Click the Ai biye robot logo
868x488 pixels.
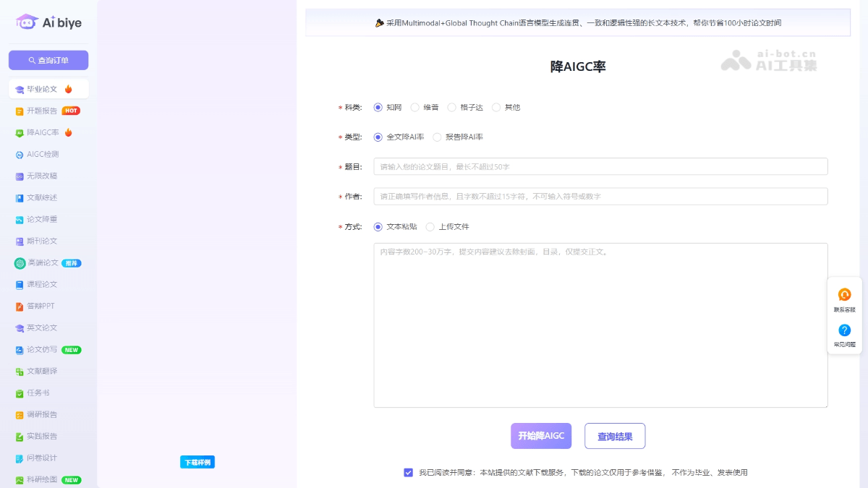(x=27, y=22)
